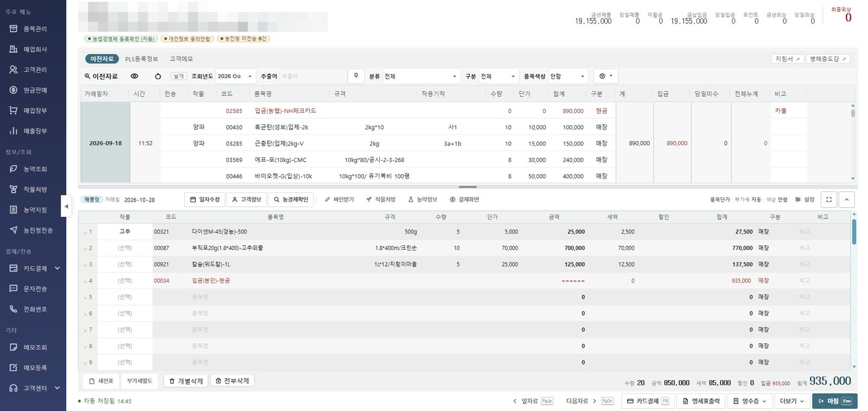
Task: Click the fullscreen icon next to 설정
Action: [x=829, y=200]
